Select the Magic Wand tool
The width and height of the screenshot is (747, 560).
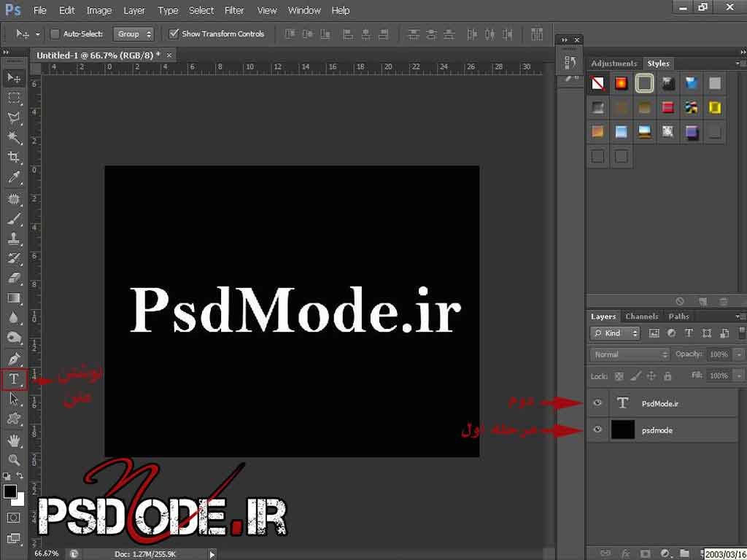tap(14, 138)
